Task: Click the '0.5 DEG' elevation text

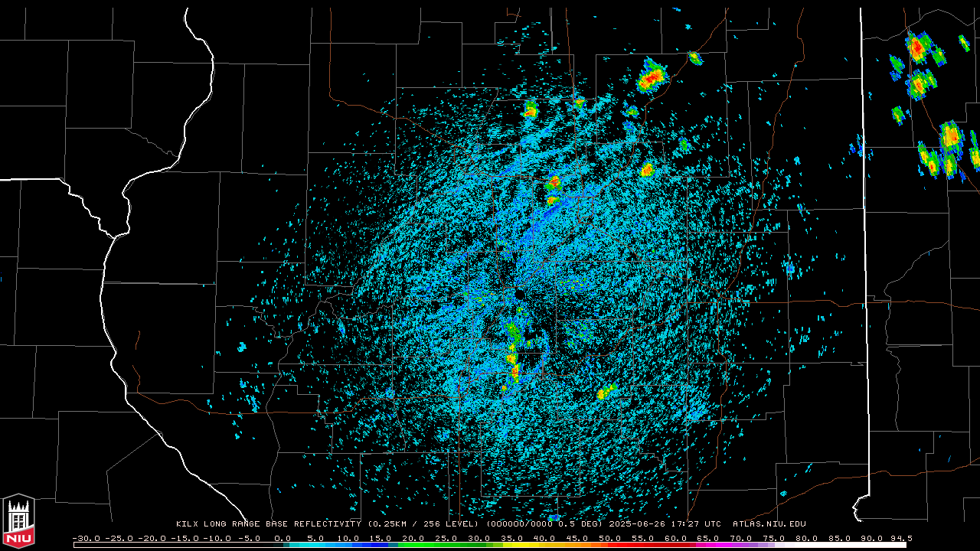Action: click(x=581, y=524)
